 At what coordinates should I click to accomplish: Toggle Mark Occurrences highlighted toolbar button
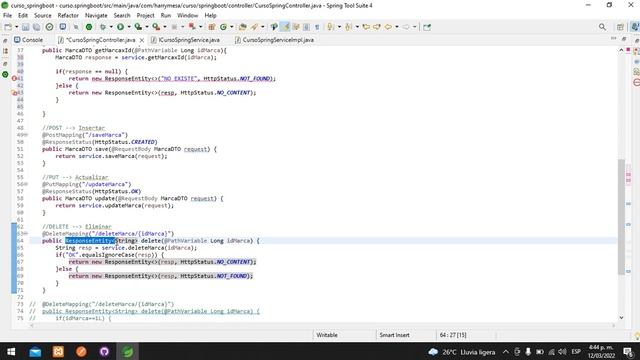[285, 27]
